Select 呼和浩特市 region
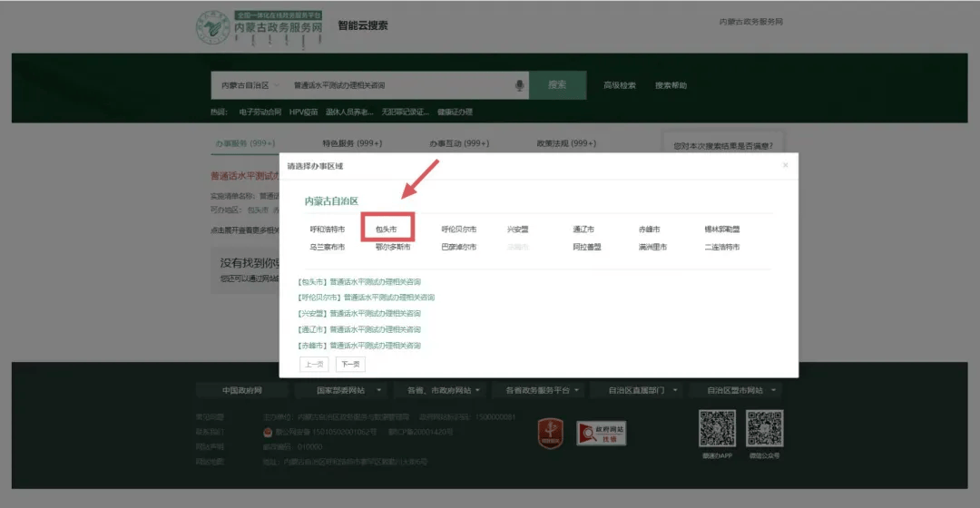 coord(328,230)
